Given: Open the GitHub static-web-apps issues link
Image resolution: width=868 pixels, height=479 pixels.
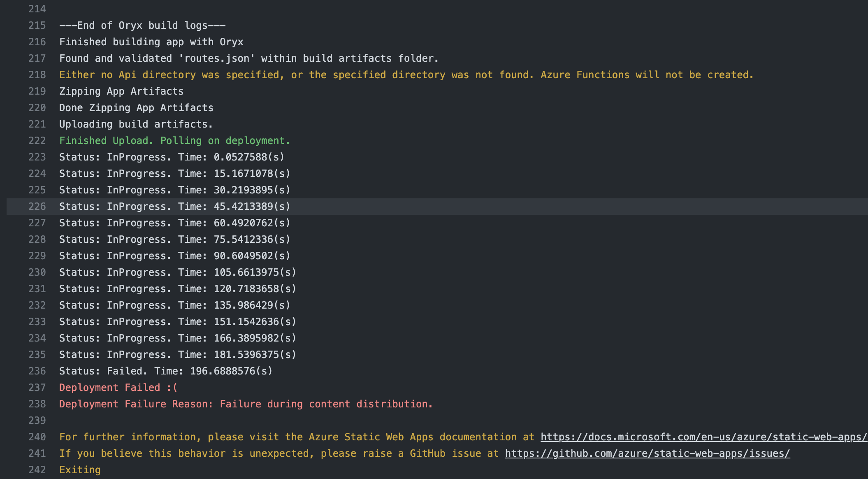Looking at the screenshot, I should [x=647, y=453].
